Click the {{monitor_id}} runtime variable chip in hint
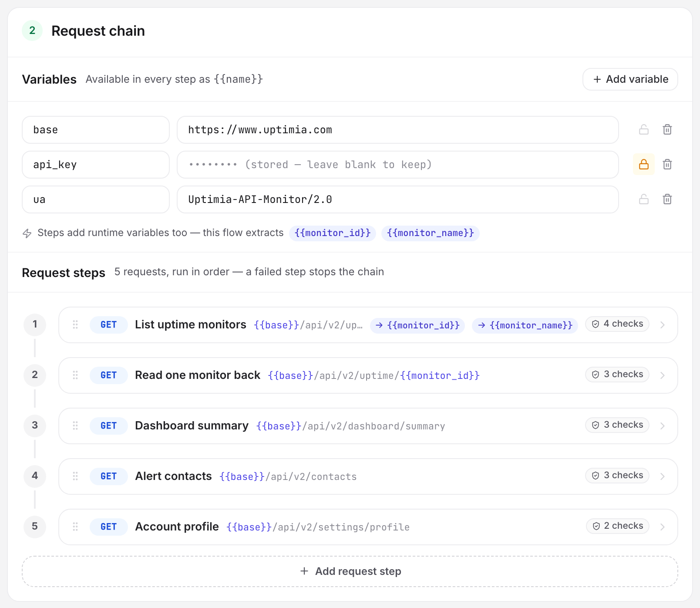The height and width of the screenshot is (608, 700). pyautogui.click(x=333, y=233)
